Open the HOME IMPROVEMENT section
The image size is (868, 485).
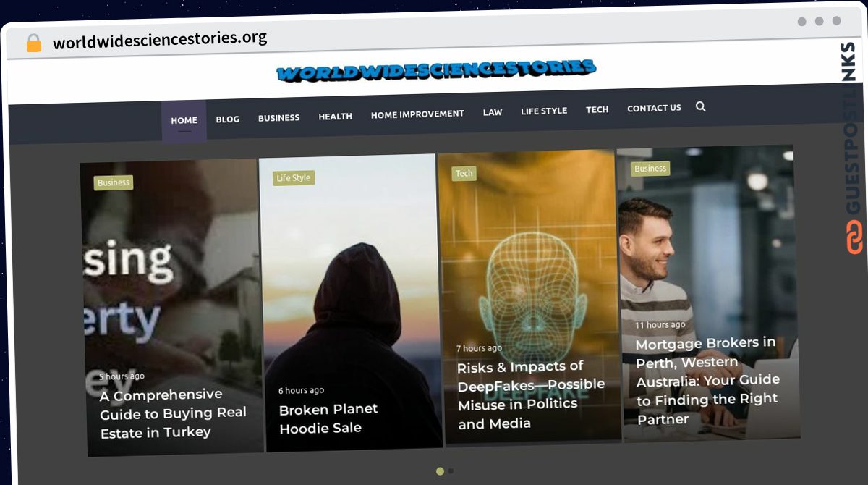click(417, 114)
